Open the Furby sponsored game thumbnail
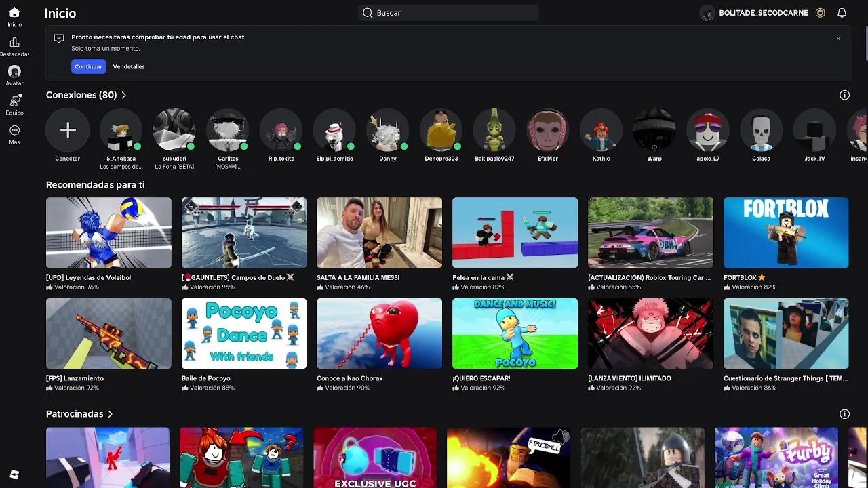868x488 pixels. pyautogui.click(x=776, y=457)
